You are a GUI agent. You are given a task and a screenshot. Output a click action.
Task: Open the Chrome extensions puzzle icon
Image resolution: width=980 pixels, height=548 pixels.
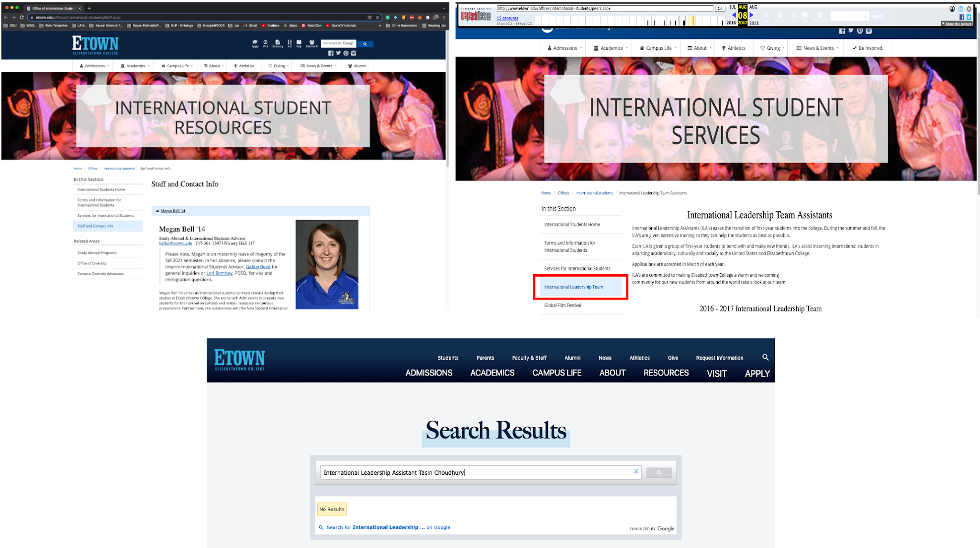(x=428, y=17)
